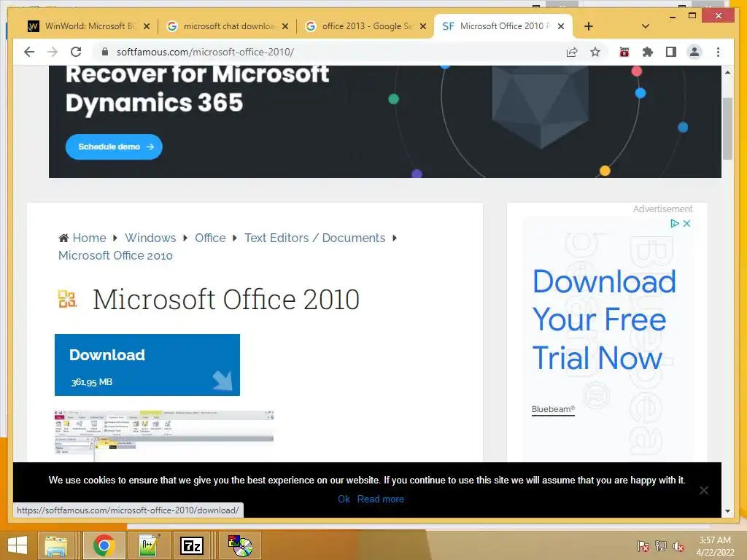Open the tab search dropdown chevron
Viewport: 747px width, 560px height.
point(646,26)
